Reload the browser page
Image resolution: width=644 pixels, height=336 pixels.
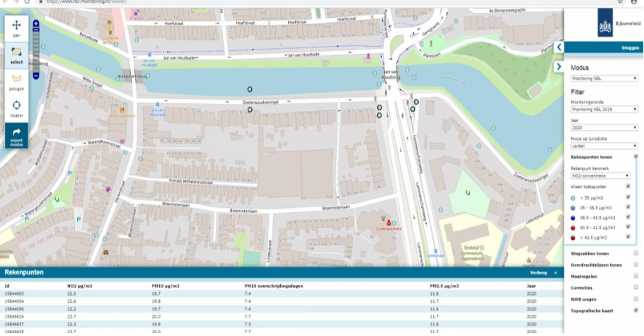(x=27, y=1)
